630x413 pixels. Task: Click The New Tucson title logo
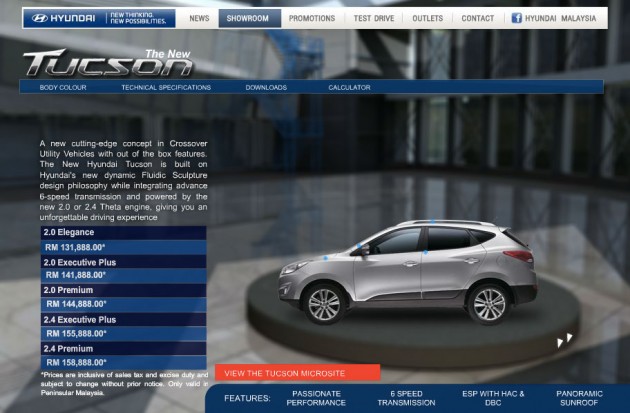pyautogui.click(x=108, y=63)
